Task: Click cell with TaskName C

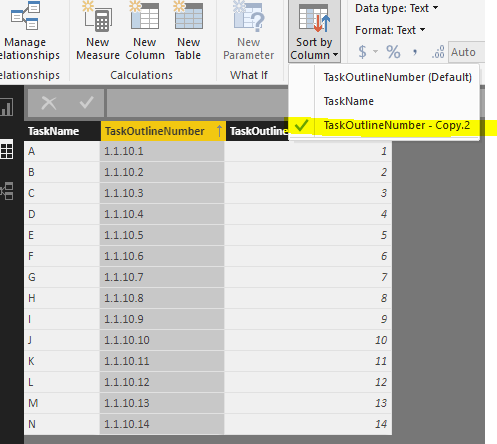Action: [62, 193]
